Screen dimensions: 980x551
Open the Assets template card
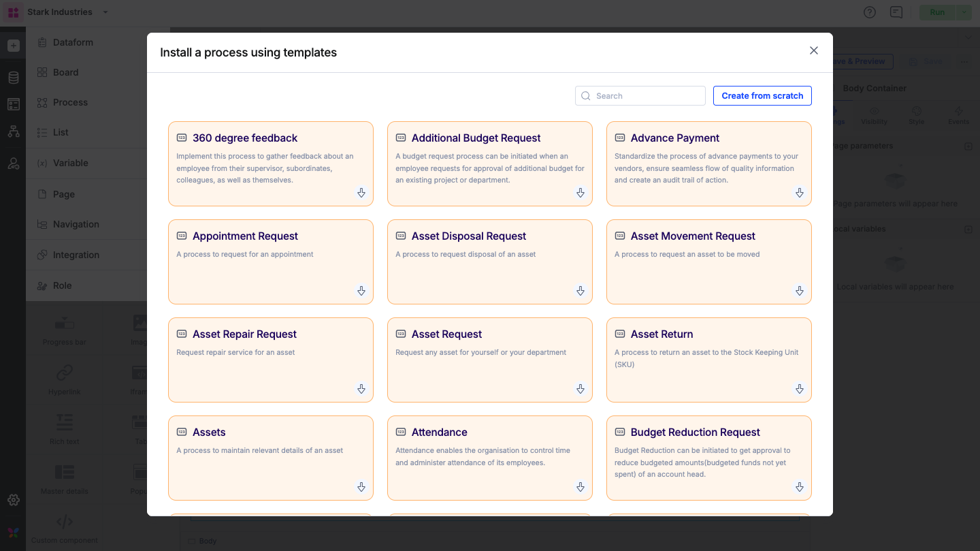(270, 458)
